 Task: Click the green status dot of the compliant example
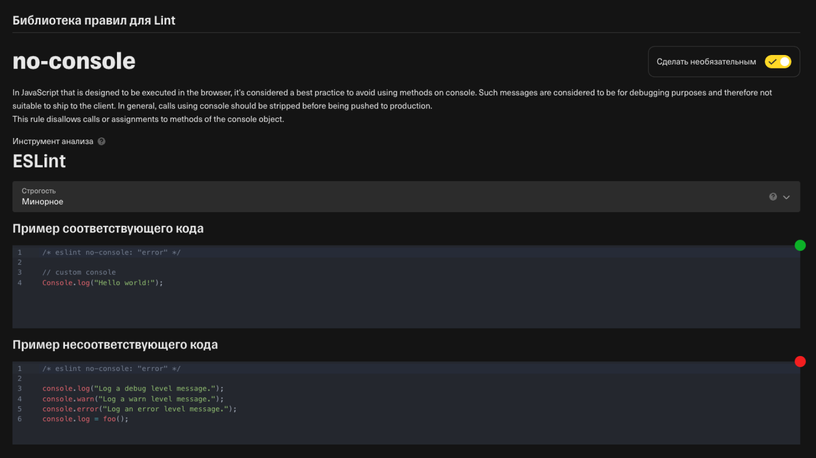[800, 245]
